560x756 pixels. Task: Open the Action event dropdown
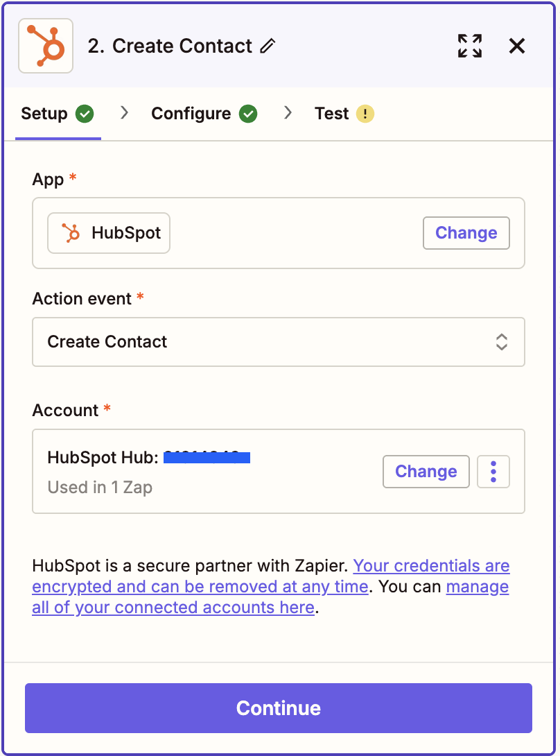[x=278, y=342]
